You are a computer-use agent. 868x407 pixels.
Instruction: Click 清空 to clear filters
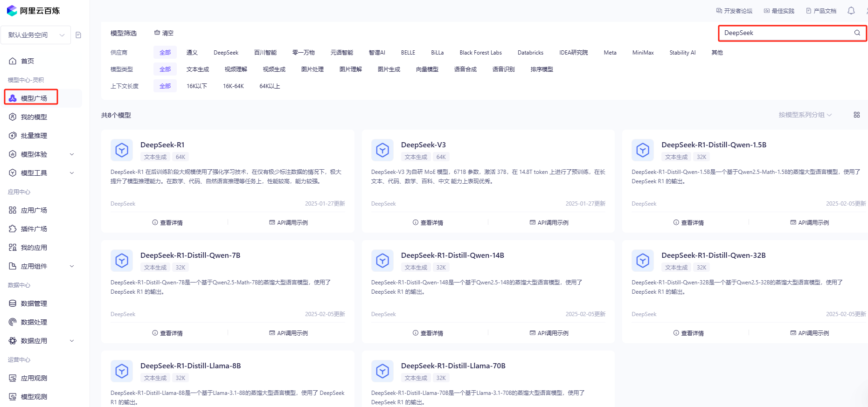164,33
